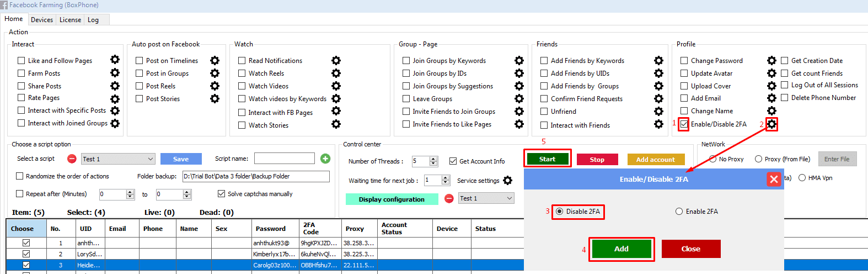Click the Display configuration button

click(392, 199)
